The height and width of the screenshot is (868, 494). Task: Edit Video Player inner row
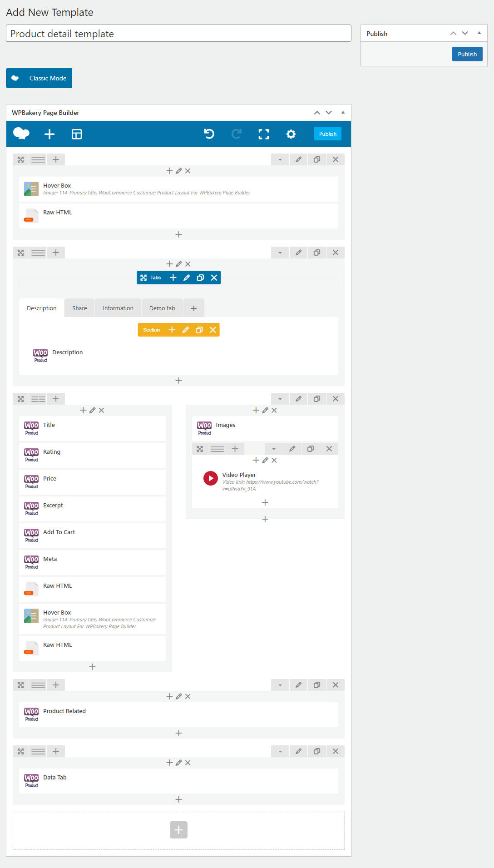tap(292, 449)
